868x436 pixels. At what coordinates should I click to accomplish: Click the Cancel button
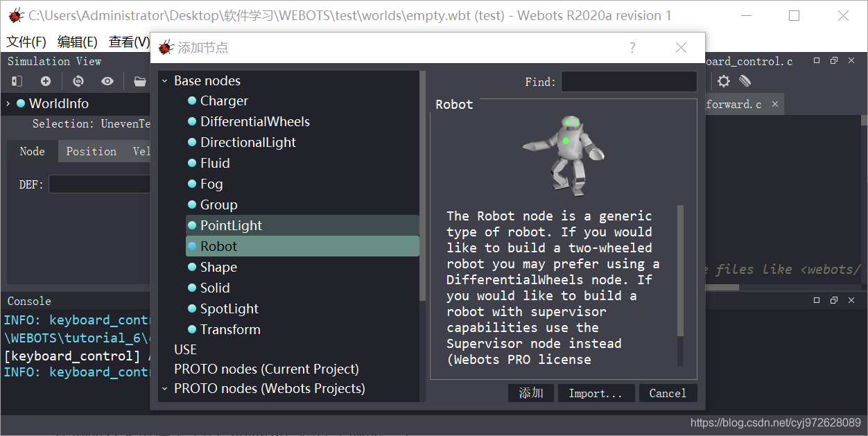[x=668, y=393]
